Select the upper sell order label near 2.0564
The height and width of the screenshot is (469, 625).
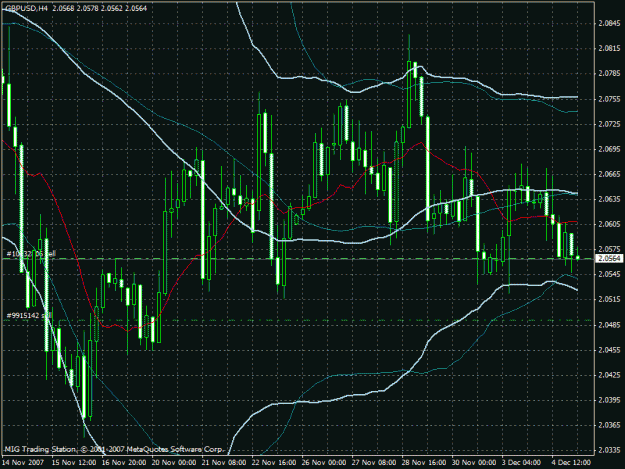click(x=31, y=253)
